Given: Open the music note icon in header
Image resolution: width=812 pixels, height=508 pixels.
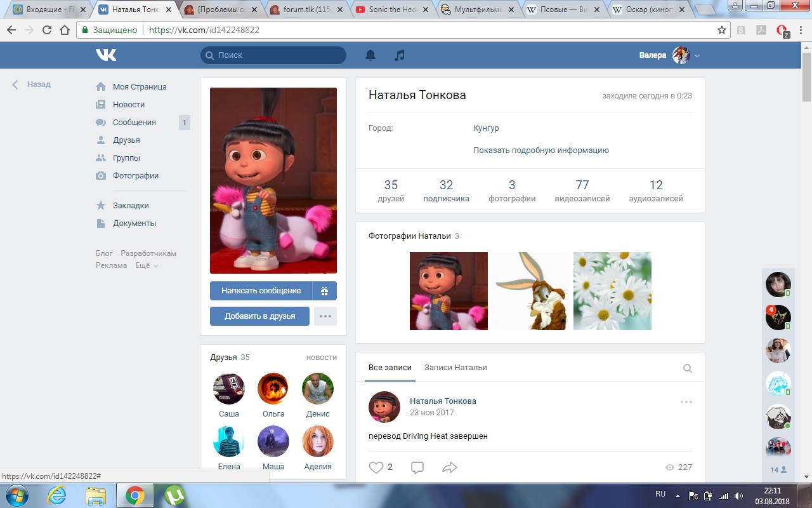Looking at the screenshot, I should coord(399,55).
